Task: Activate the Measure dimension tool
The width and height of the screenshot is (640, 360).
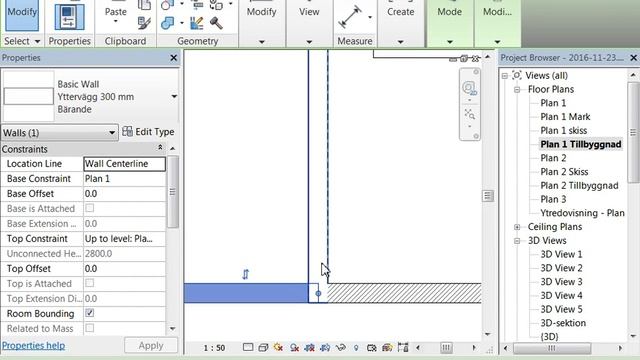Action: (350, 17)
